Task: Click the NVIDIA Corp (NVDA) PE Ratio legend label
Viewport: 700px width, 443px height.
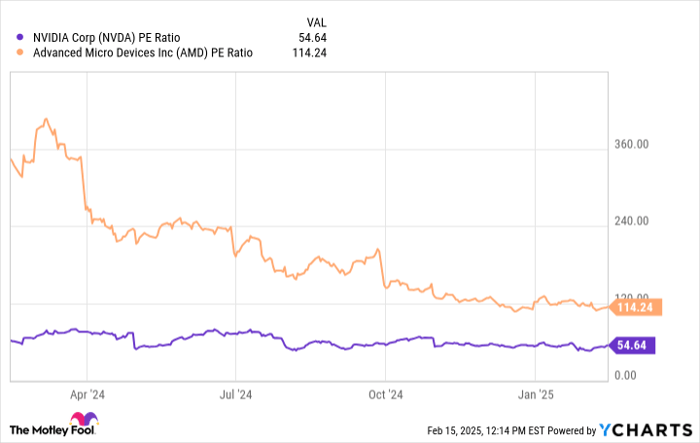Action: (x=101, y=38)
